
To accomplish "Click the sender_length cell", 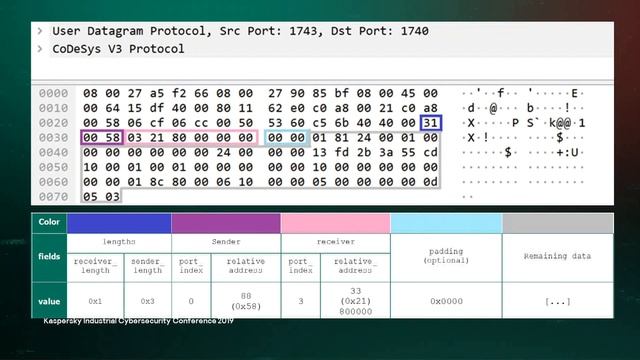I will 148,267.
